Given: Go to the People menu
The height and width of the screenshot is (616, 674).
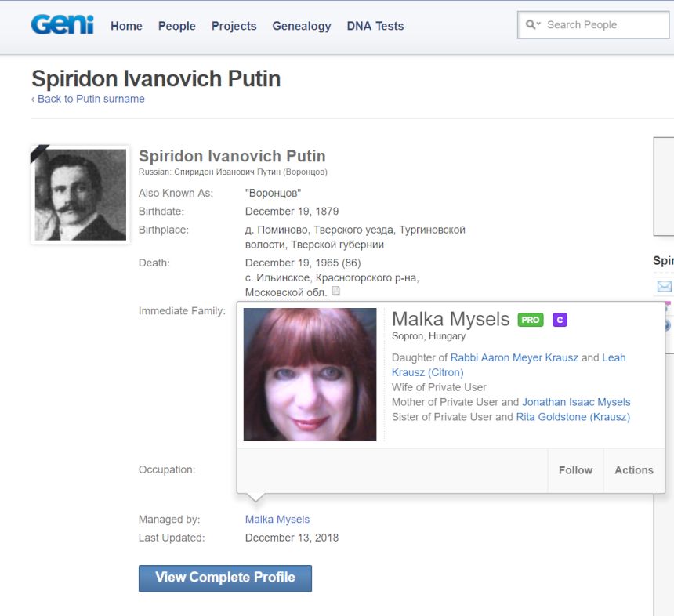Looking at the screenshot, I should click(176, 26).
